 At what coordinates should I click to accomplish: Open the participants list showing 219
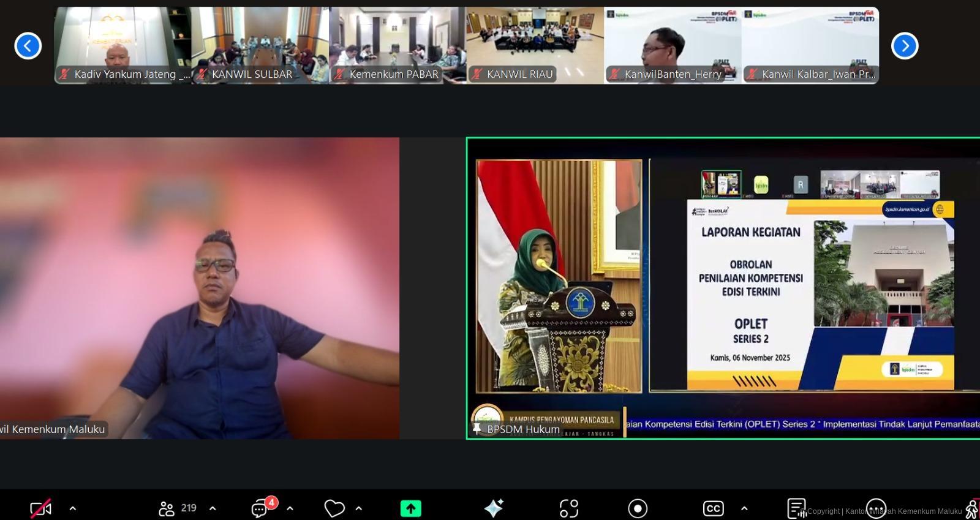pyautogui.click(x=178, y=508)
